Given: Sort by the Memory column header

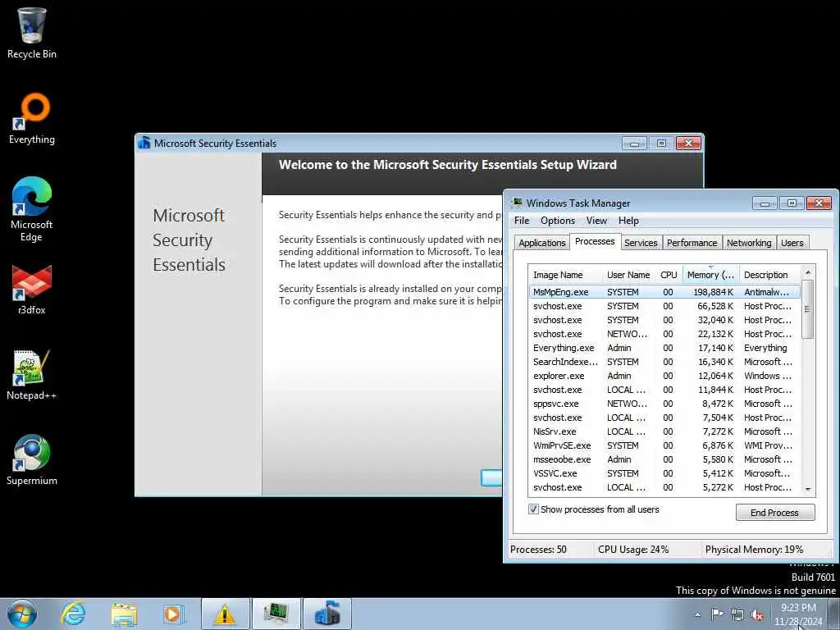Looking at the screenshot, I should click(711, 275).
